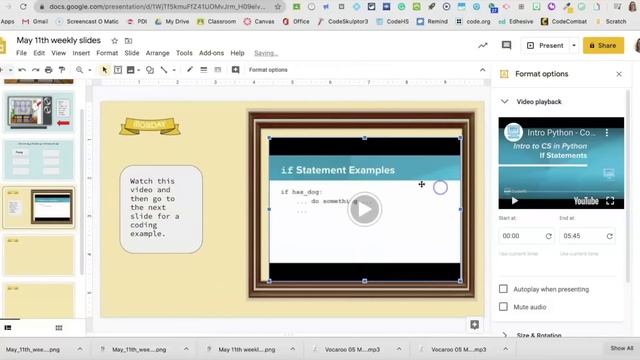Collapse the Video playback section
640x360 pixels.
point(504,101)
